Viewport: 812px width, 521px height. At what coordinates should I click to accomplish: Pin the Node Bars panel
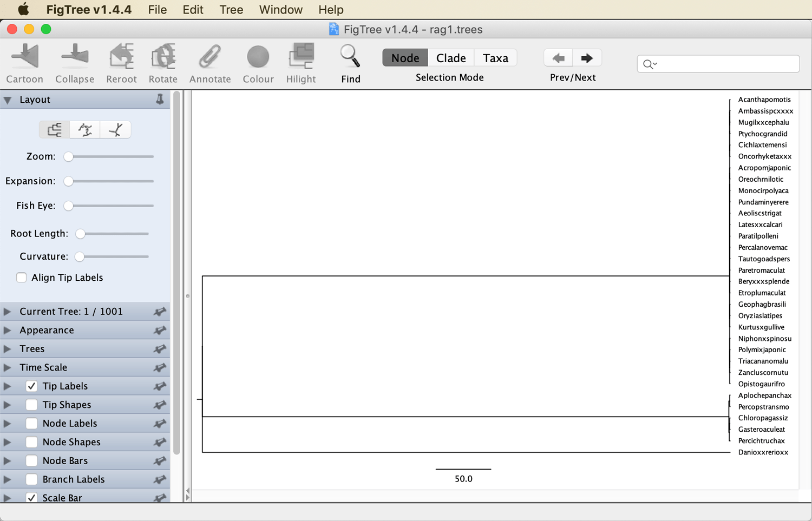(x=160, y=461)
